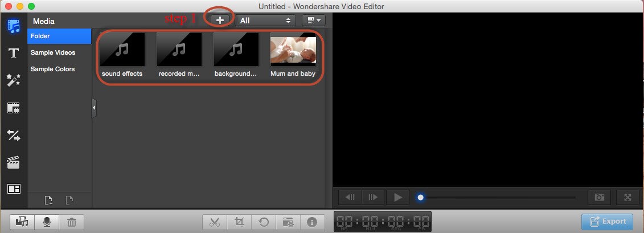Click the remove folder icon
This screenshot has width=644, height=233.
[x=70, y=201]
